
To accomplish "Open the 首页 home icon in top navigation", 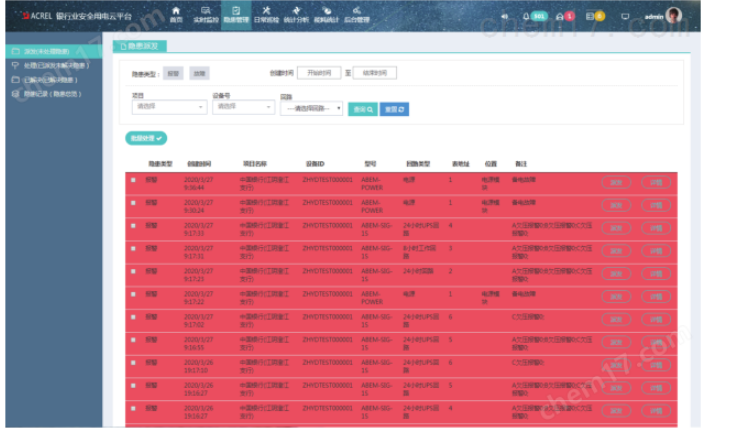I will click(176, 14).
